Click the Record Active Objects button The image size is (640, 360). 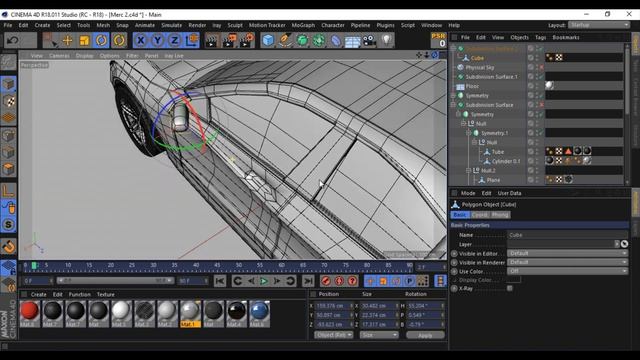click(x=326, y=281)
